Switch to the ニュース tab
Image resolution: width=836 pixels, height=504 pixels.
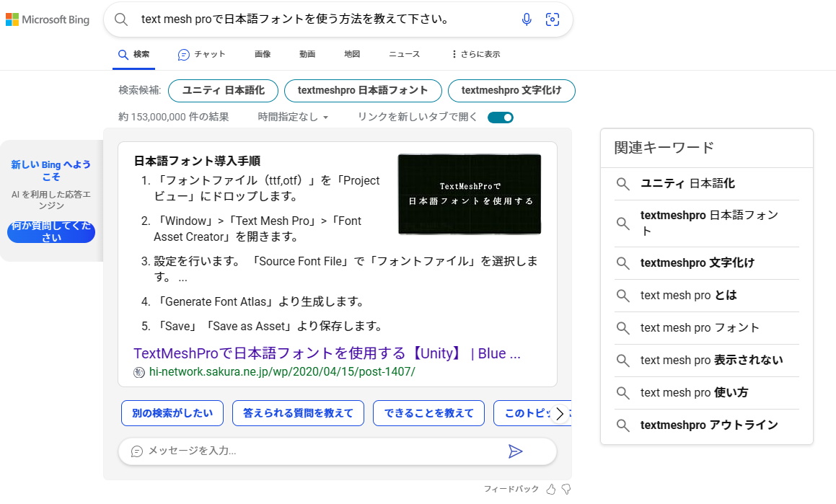404,54
